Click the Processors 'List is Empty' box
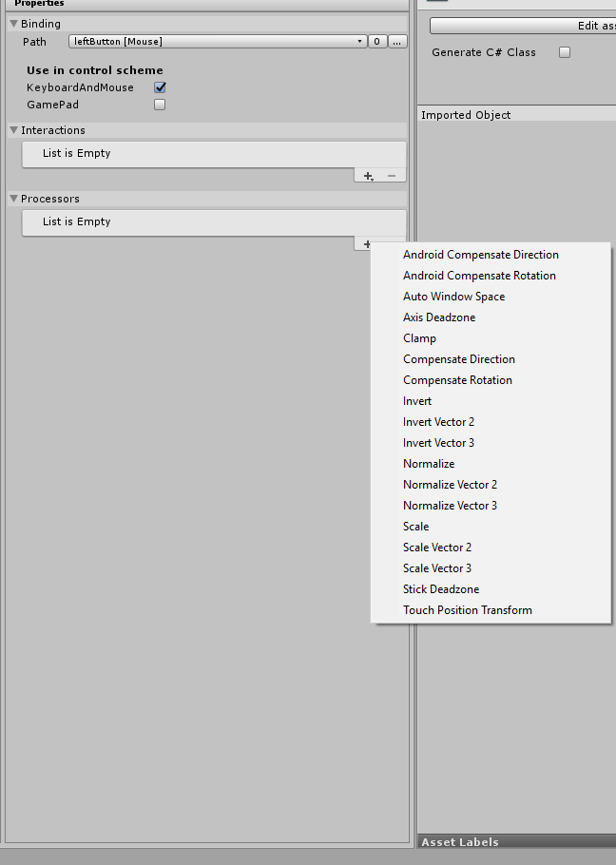616x865 pixels. pos(214,222)
